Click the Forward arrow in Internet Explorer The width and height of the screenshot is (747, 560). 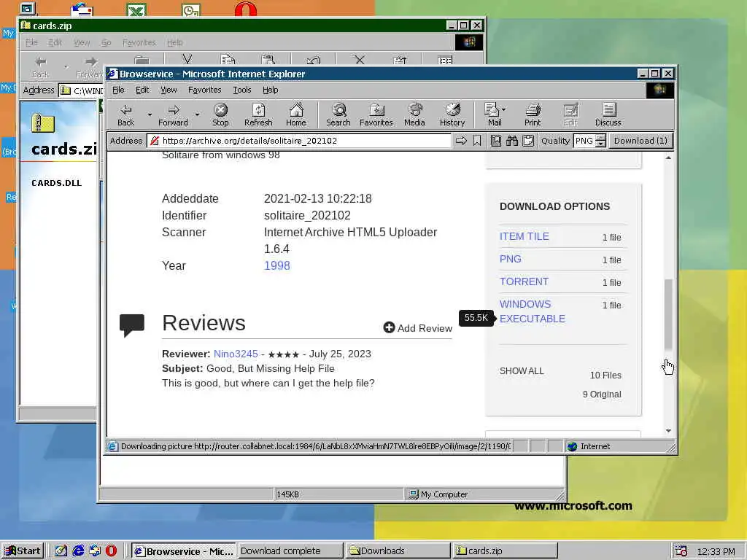coord(173,114)
